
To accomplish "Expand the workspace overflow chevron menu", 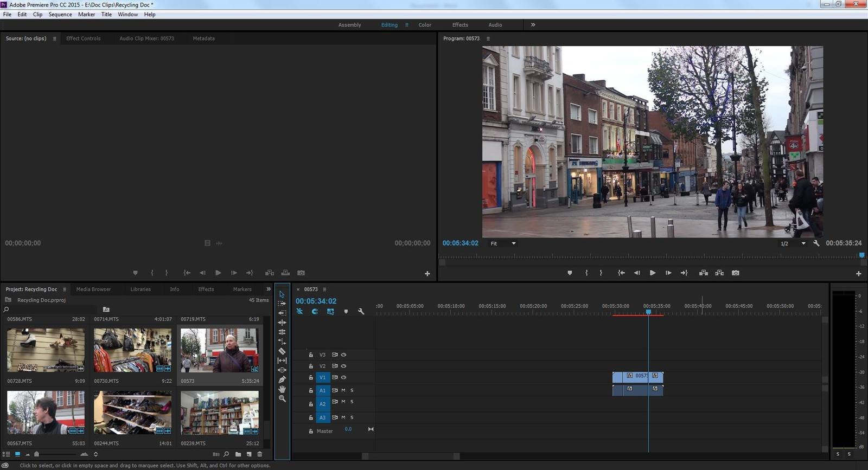I will point(533,25).
